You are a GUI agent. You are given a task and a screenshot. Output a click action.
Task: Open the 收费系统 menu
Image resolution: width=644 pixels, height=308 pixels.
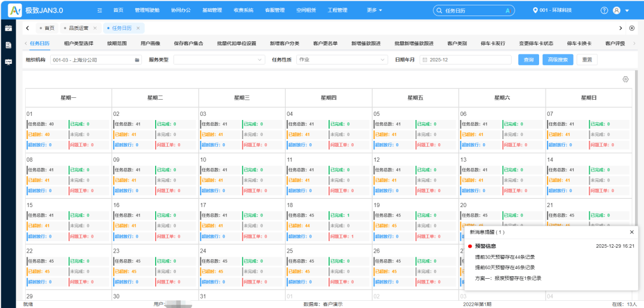pyautogui.click(x=243, y=10)
